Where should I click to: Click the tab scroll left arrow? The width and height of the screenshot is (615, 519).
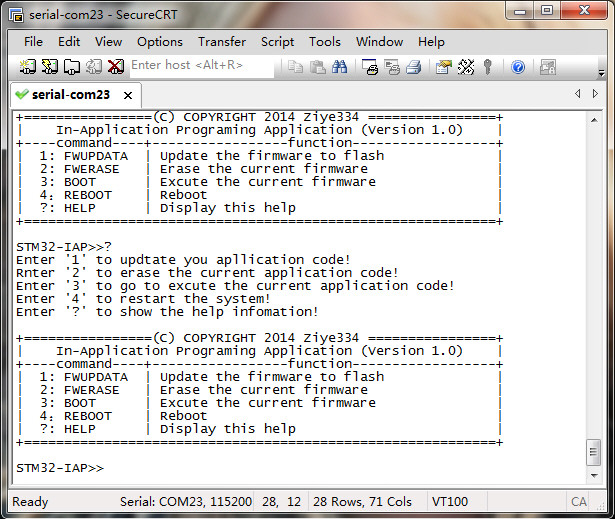(578, 94)
